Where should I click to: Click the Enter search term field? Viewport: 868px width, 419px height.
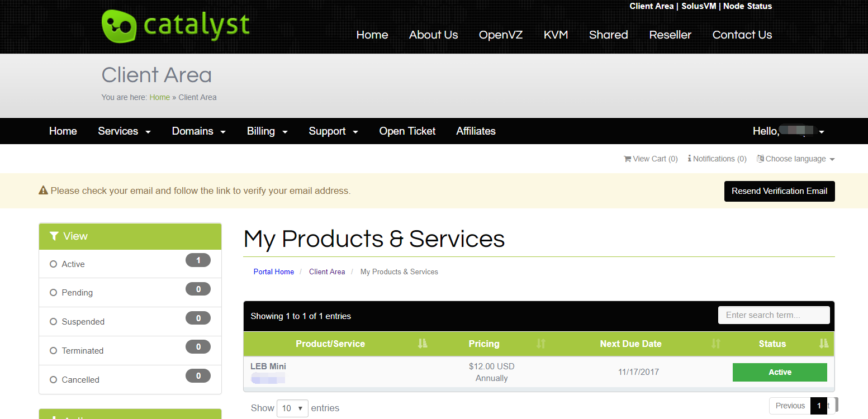click(774, 315)
